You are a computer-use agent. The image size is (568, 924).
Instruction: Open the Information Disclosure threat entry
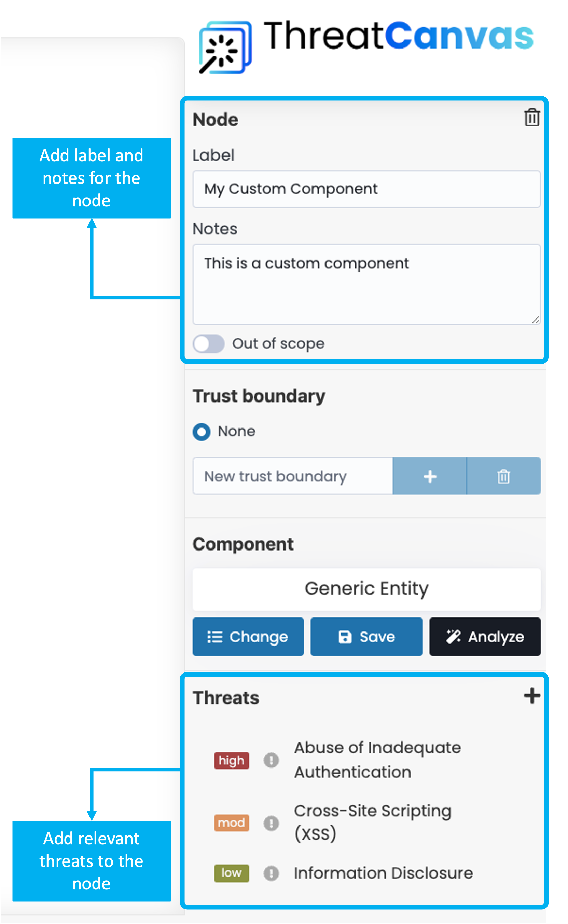tap(383, 873)
